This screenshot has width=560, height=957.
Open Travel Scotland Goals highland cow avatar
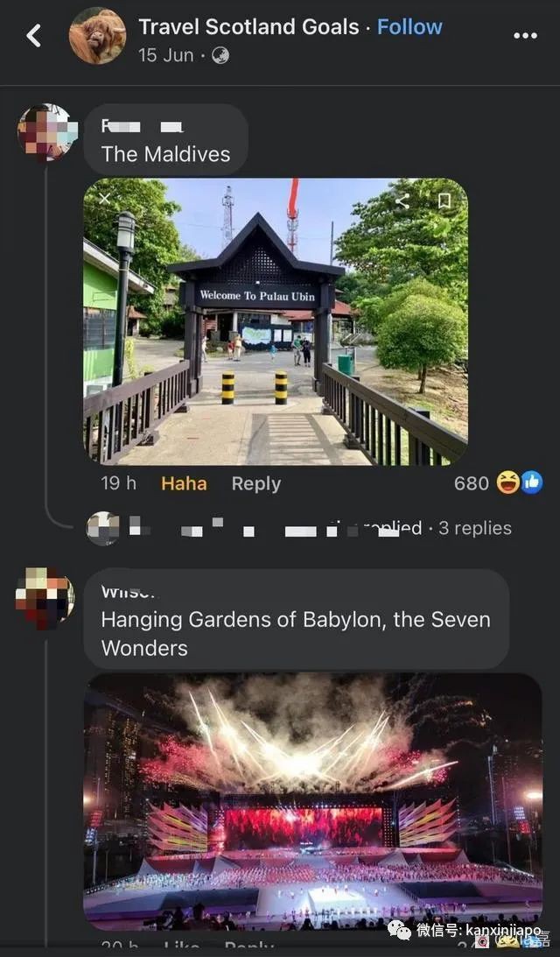coord(98,35)
